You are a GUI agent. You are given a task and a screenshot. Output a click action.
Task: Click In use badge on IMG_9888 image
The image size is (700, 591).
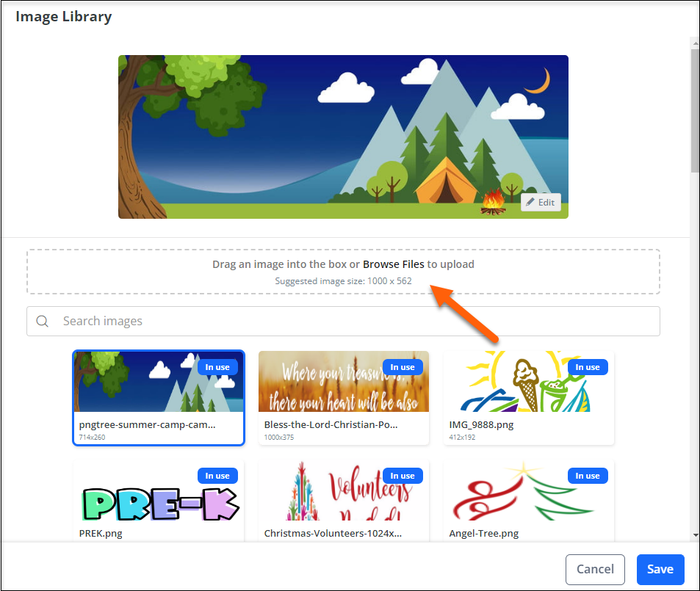(588, 367)
